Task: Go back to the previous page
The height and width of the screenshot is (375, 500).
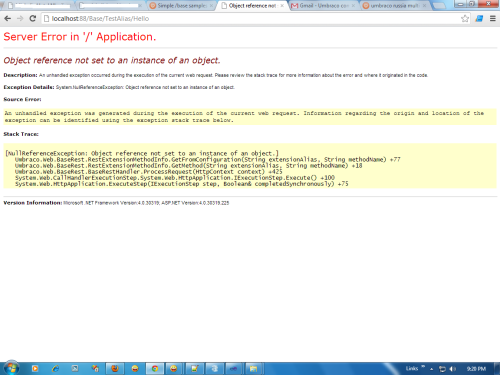Action: (8, 19)
